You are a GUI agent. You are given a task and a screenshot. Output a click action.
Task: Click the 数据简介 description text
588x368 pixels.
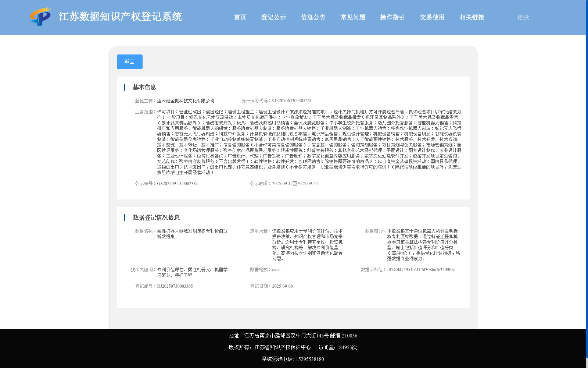pyautogui.click(x=424, y=245)
